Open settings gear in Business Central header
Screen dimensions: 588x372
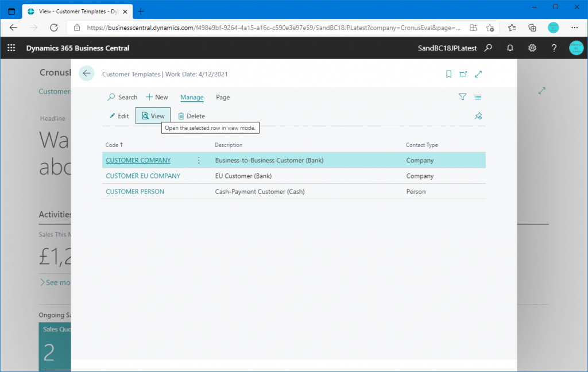[532, 48]
